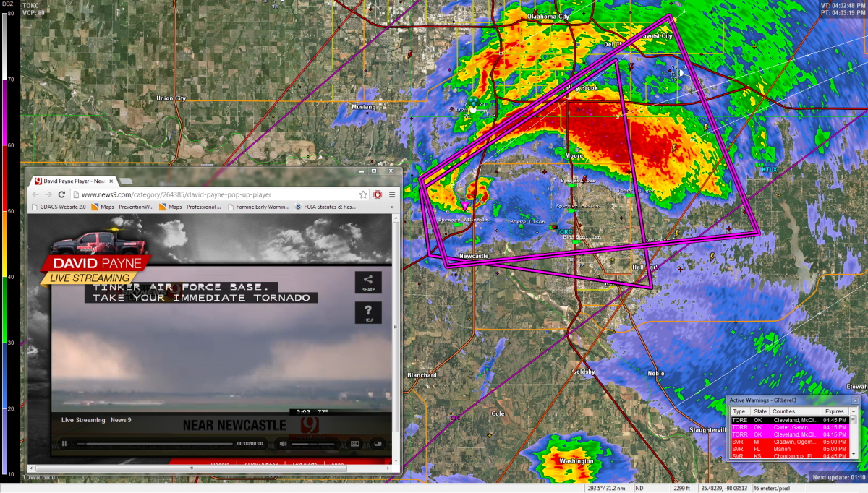Select the SVR KS Chautauqua warning row
This screenshot has width=868, height=493.
(x=789, y=456)
